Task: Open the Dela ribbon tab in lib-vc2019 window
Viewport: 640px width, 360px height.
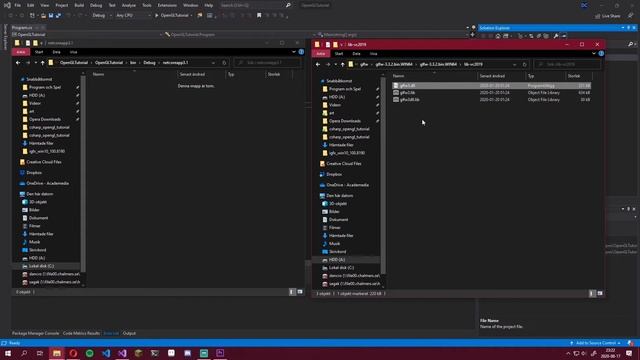Action: point(356,53)
